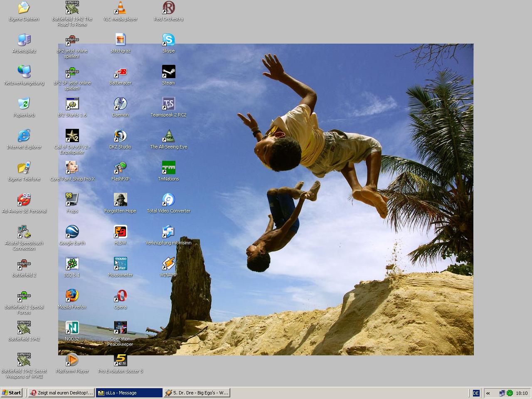
Task: Select the FlashFXP desktop icon
Action: pos(121,167)
